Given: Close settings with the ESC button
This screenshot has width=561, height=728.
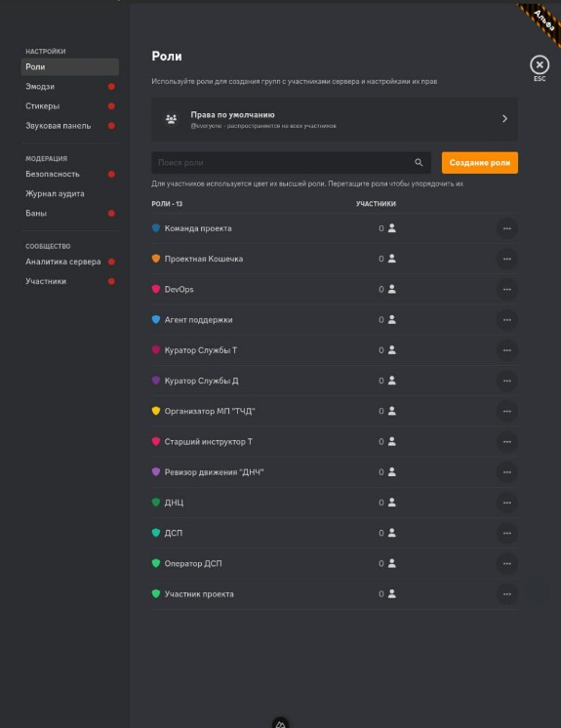Looking at the screenshot, I should (540, 65).
